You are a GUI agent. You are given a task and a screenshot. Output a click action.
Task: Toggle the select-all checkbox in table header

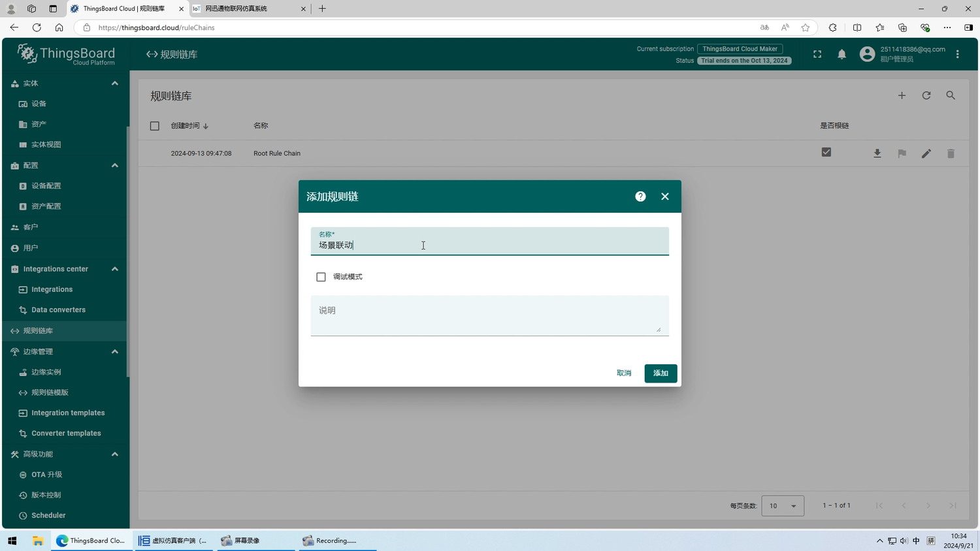click(155, 126)
